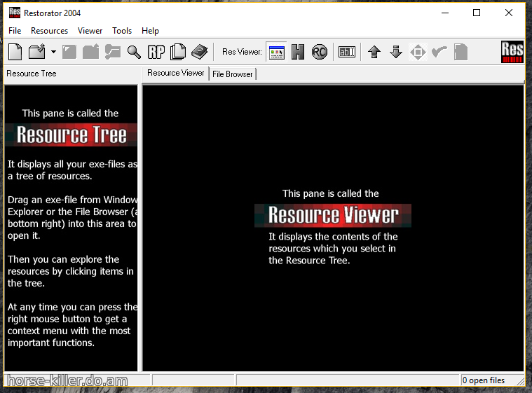Maximize the Restorator 2004 window

pos(477,13)
